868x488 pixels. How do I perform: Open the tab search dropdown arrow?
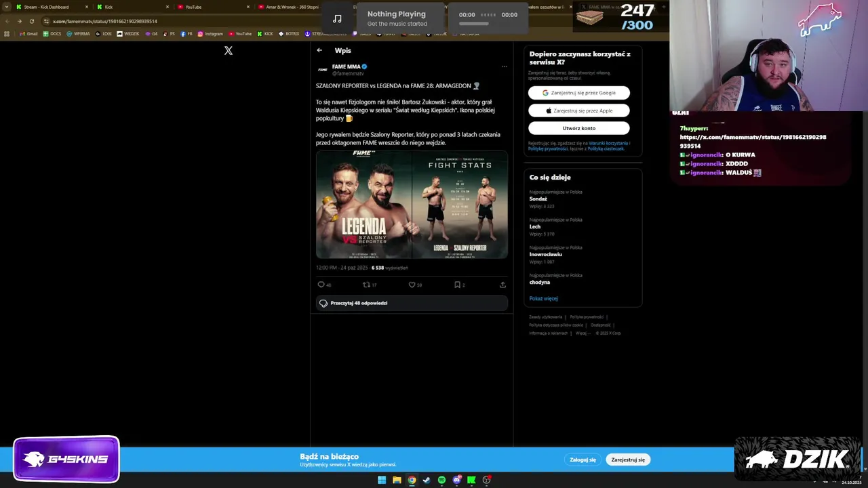(x=6, y=7)
